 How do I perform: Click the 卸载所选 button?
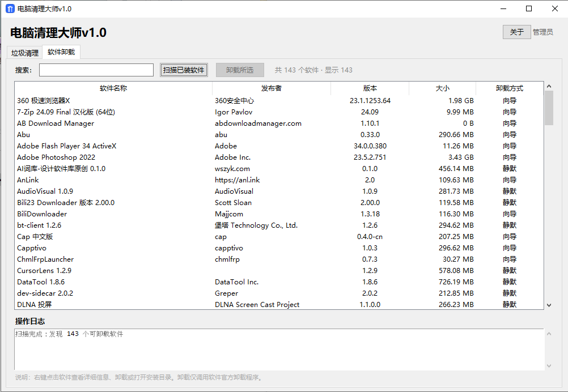[240, 70]
